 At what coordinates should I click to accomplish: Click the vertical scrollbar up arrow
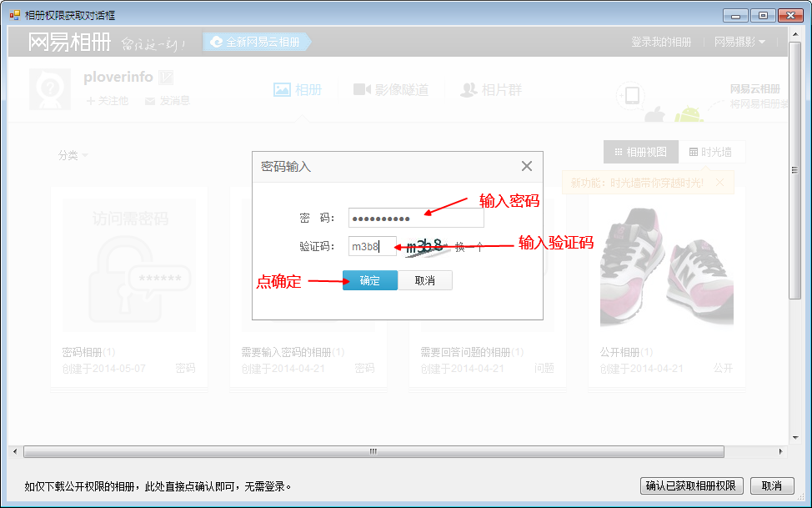click(x=795, y=34)
